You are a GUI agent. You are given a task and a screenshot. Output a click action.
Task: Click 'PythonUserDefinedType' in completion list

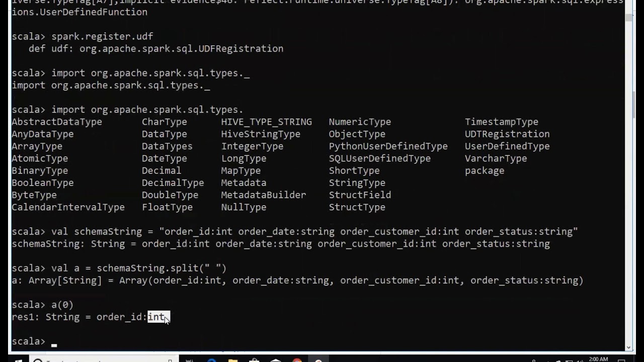point(388,146)
